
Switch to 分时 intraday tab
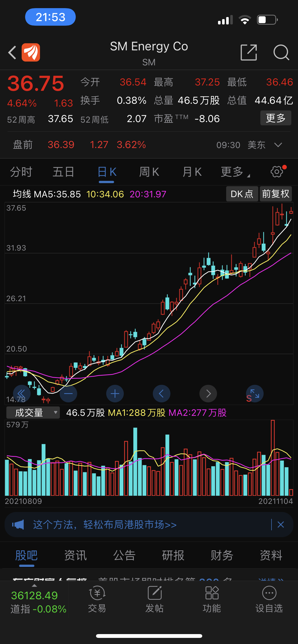point(21,172)
